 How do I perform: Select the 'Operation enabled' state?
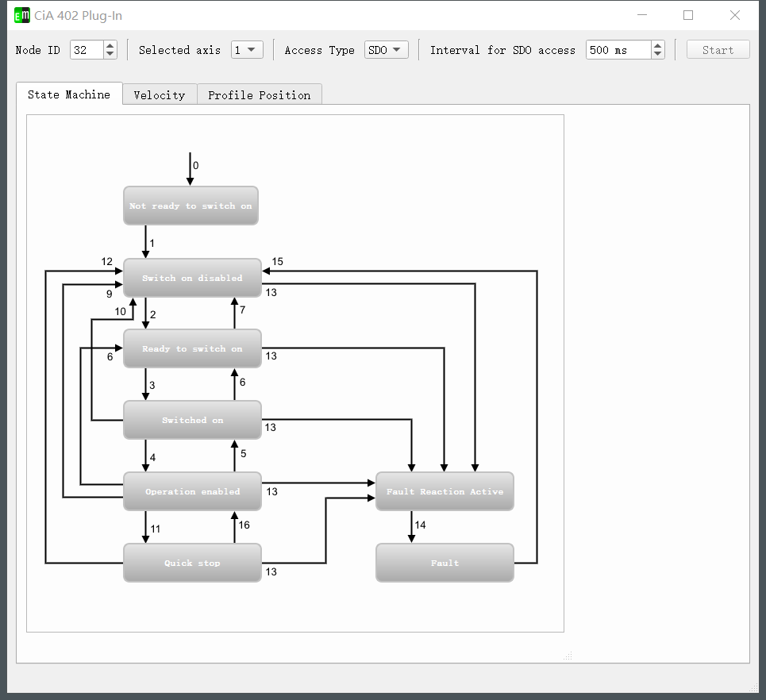pos(192,491)
